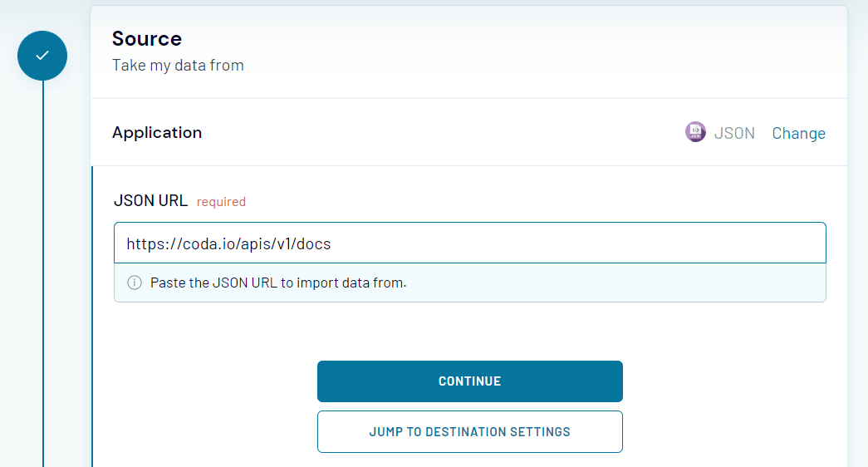Screen dimensions: 868x467
Task: Click empty space right of the URL text
Action: click(x=581, y=243)
